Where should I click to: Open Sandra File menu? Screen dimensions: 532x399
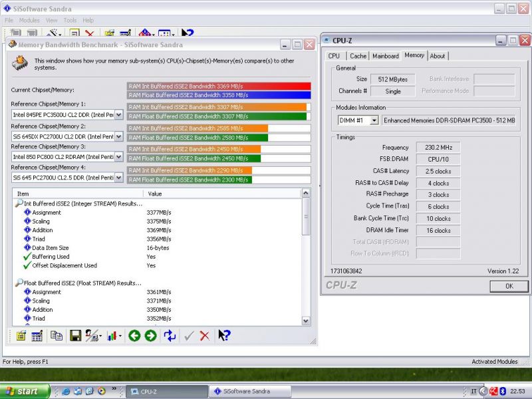9,21
